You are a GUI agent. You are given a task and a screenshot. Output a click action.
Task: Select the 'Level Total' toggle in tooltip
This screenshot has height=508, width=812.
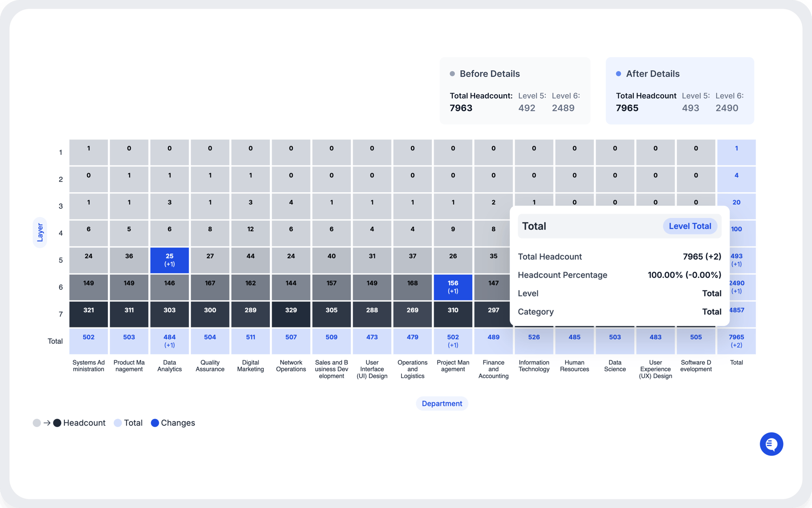coord(690,226)
